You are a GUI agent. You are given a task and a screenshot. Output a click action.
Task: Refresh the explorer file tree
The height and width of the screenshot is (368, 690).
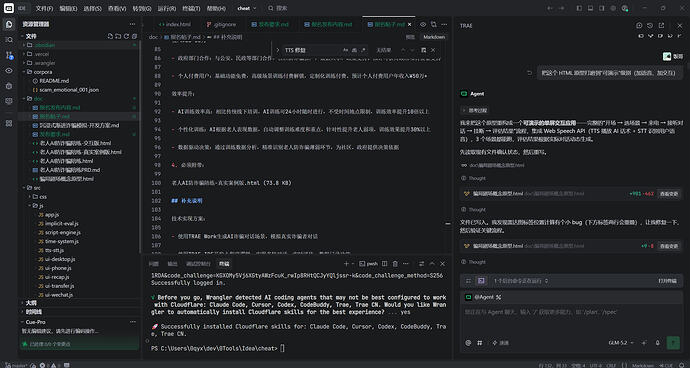pyautogui.click(x=126, y=37)
